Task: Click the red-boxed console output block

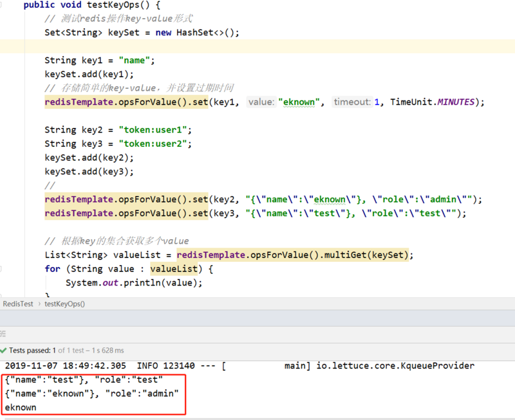Action: [x=93, y=394]
